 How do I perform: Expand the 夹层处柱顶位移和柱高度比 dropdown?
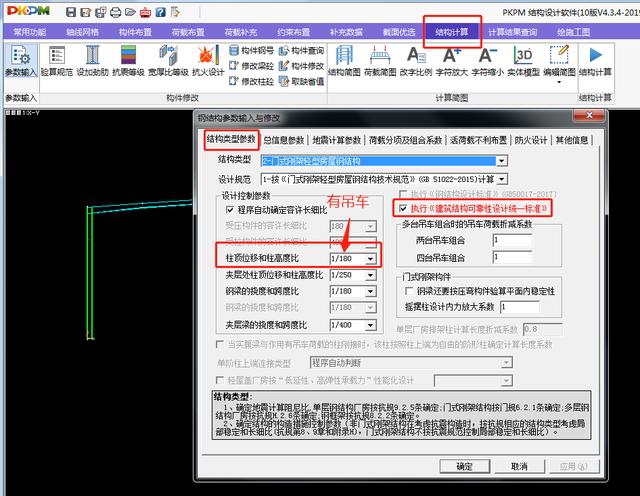pyautogui.click(x=370, y=275)
